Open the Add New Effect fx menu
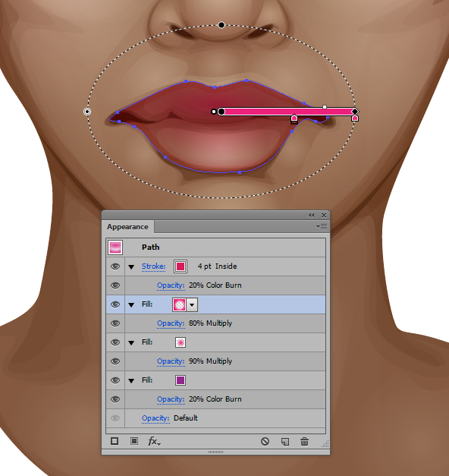This screenshot has width=449, height=476. click(x=154, y=441)
